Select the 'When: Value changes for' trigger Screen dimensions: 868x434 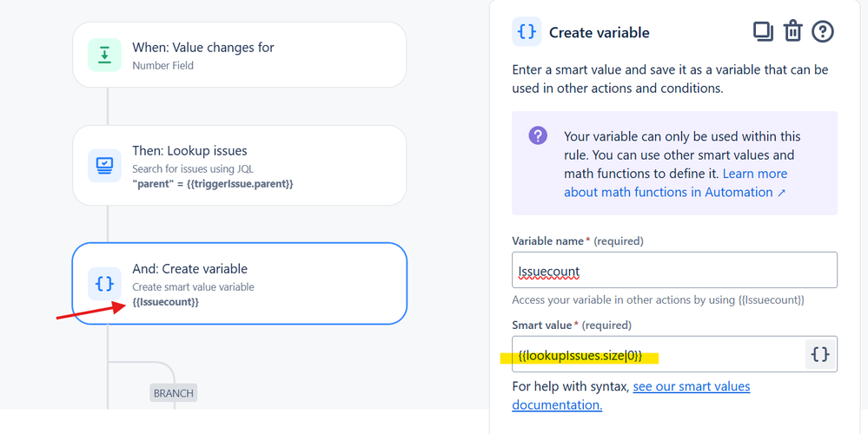pos(240,55)
